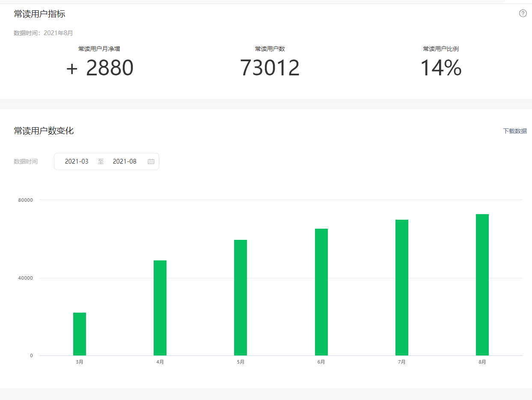Image resolution: width=532 pixels, height=400 pixels.
Task: Select the 40000 y-axis label
Action: pos(25,278)
